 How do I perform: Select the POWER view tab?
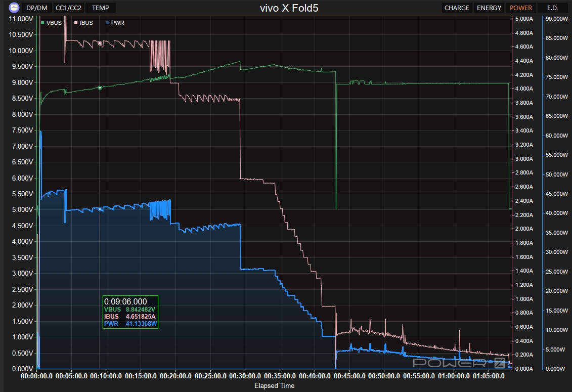coord(520,8)
